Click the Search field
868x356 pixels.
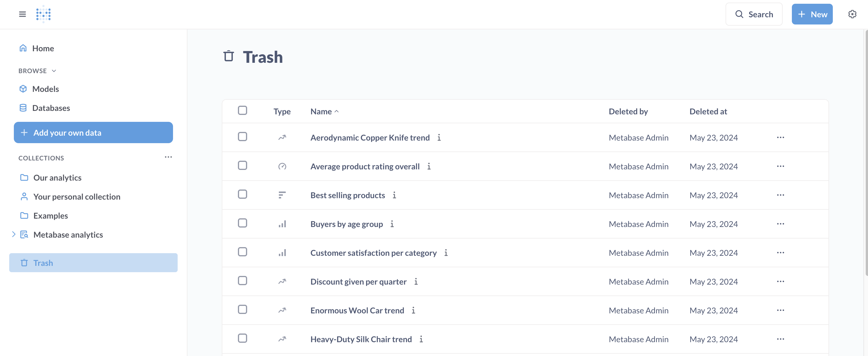(754, 14)
